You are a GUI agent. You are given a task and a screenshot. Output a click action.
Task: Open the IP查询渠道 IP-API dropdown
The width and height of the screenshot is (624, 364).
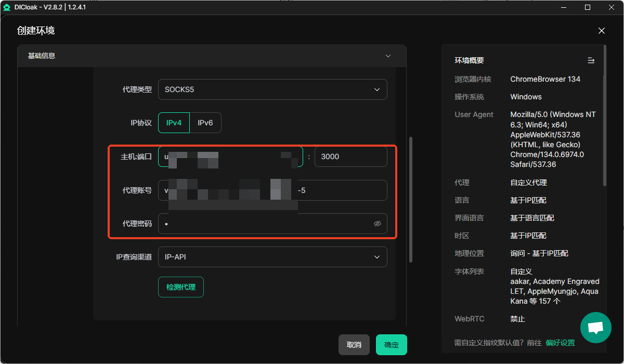pos(272,257)
